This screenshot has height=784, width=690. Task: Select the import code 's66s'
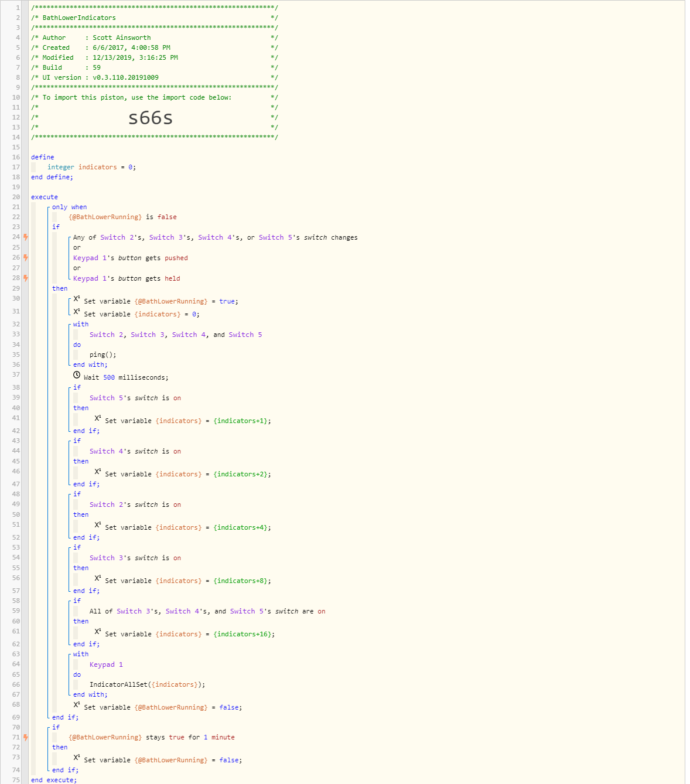151,118
